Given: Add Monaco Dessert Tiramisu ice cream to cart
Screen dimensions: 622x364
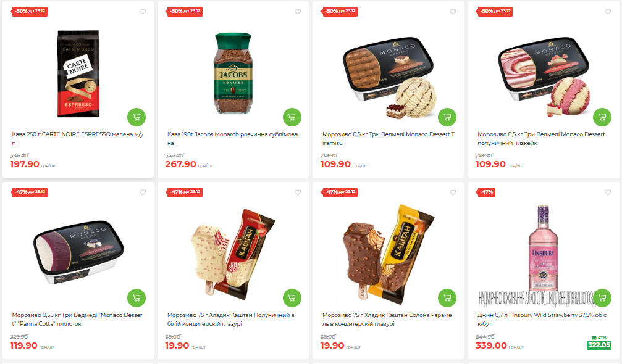Looking at the screenshot, I should 447,117.
